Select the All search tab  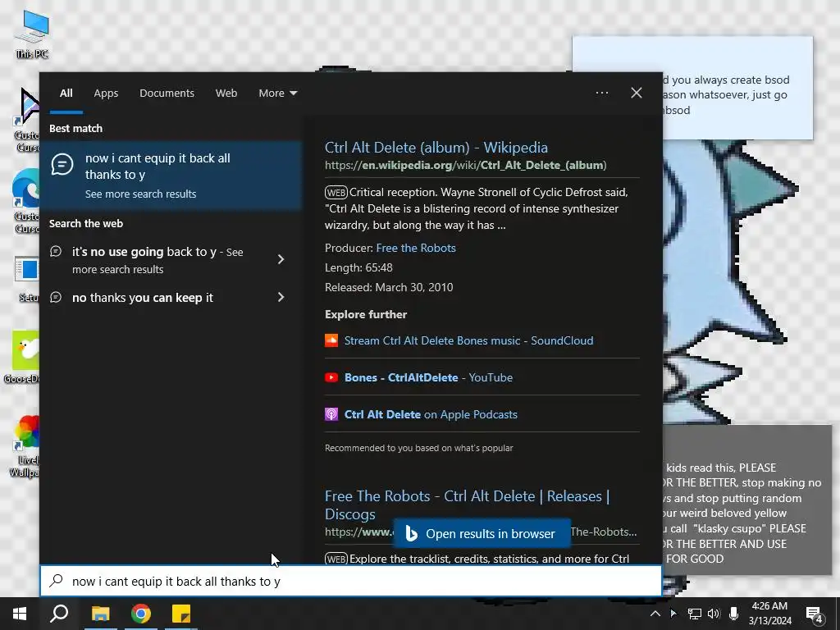tap(66, 94)
